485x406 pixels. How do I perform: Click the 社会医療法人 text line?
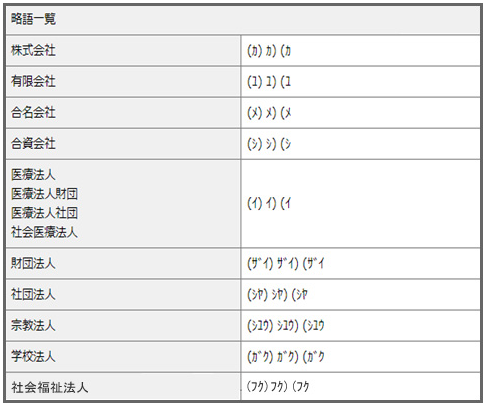pyautogui.click(x=44, y=232)
